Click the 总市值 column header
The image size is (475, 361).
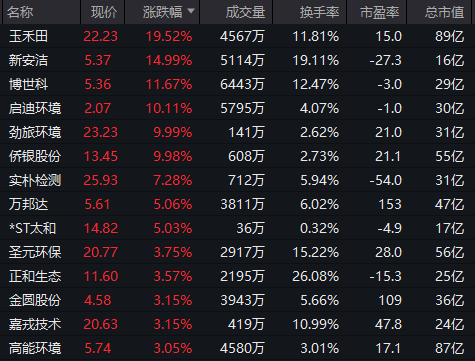(x=444, y=12)
